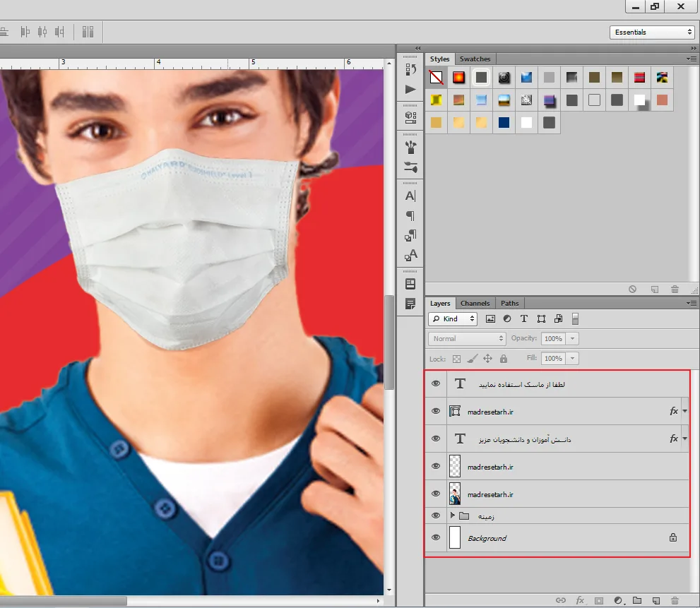
Task: Filter for shape layers icon
Action: click(x=541, y=318)
